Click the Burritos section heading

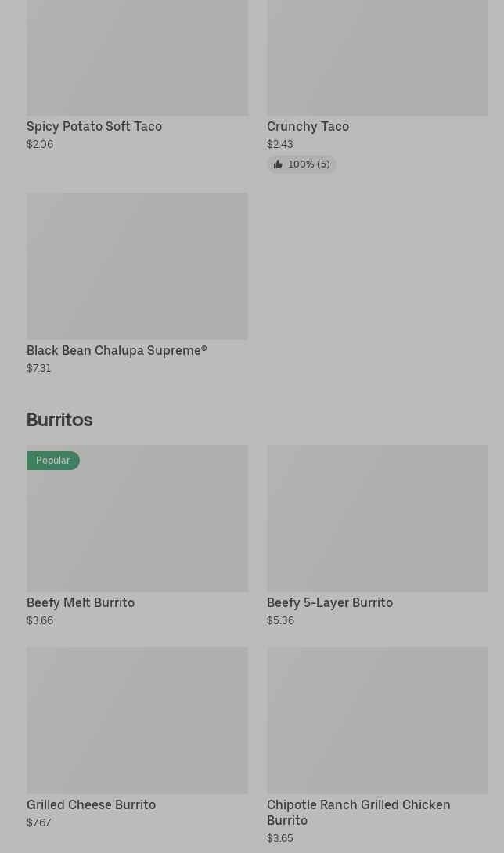pos(59,420)
